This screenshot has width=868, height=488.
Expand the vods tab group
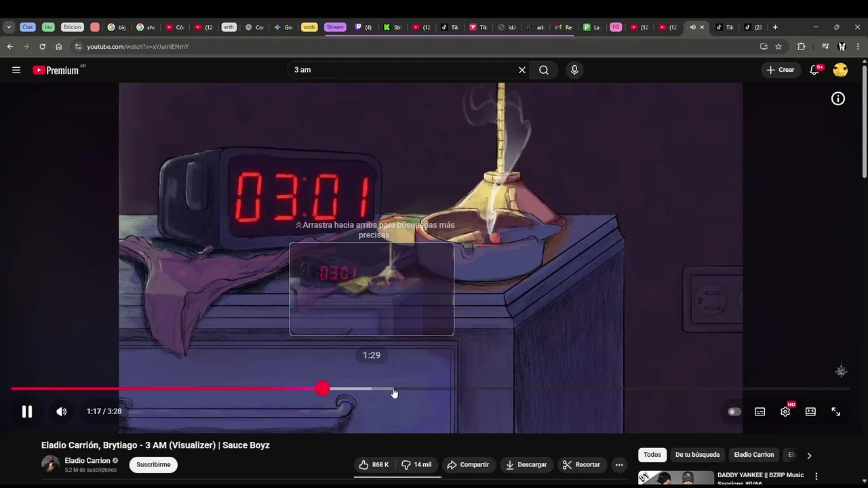coord(309,27)
